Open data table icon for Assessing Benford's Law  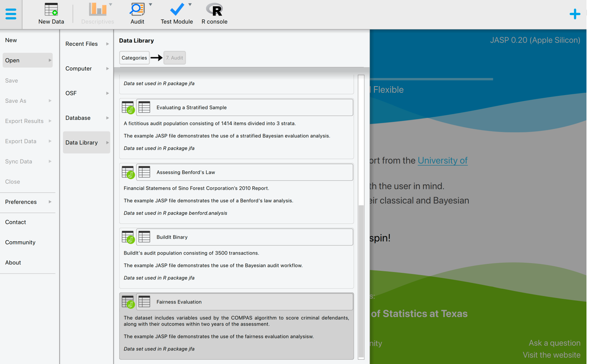[144, 172]
